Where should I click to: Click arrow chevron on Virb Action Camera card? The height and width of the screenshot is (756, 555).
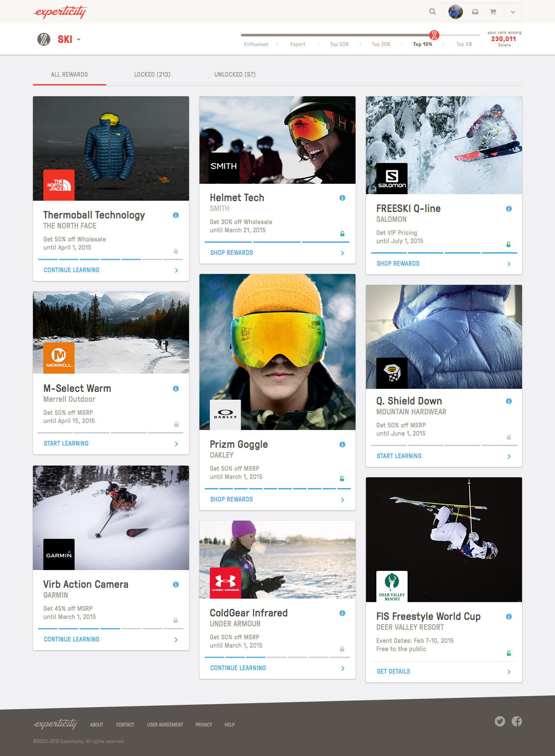click(x=176, y=639)
